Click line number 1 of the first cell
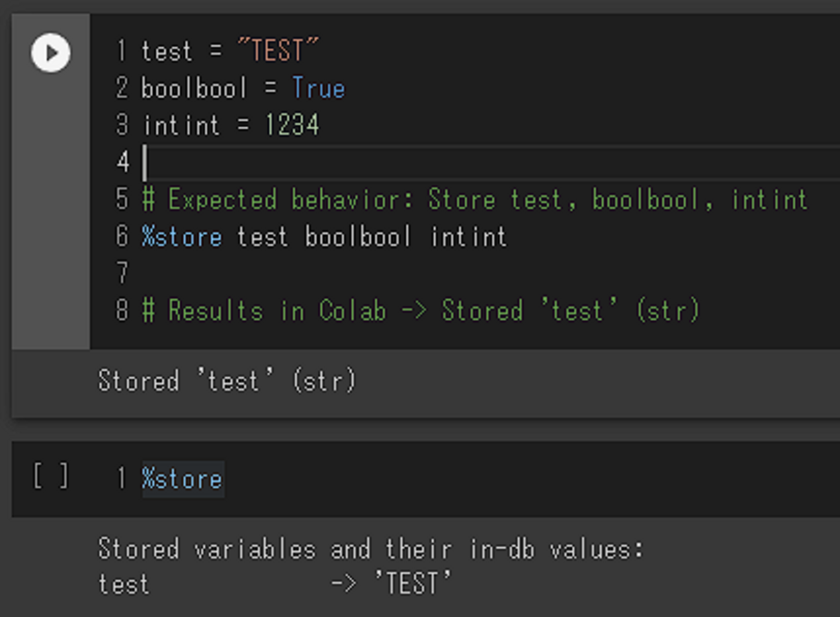The image size is (840, 617). [x=121, y=50]
